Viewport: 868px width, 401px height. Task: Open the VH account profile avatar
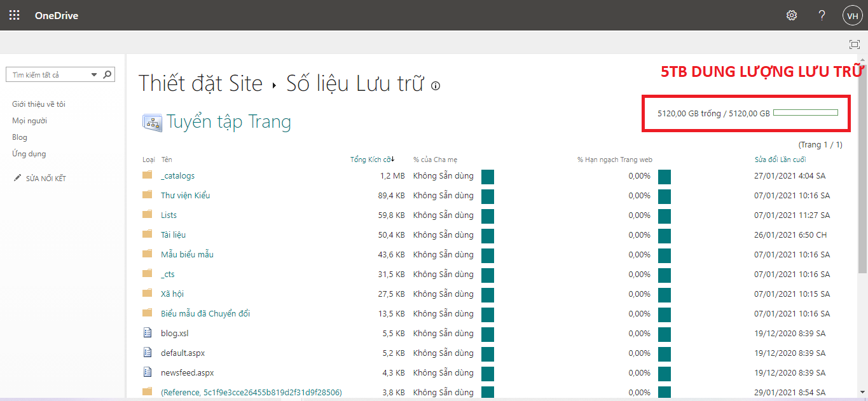(852, 15)
